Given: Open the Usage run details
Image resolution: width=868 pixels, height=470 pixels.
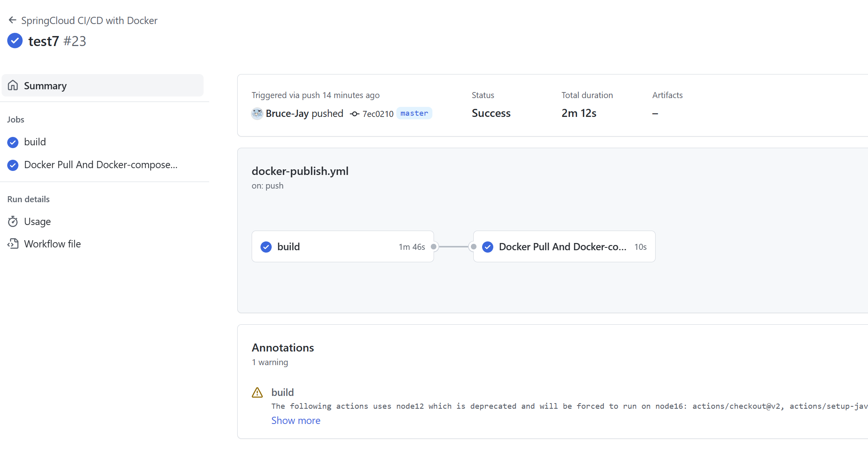Looking at the screenshot, I should [x=37, y=221].
